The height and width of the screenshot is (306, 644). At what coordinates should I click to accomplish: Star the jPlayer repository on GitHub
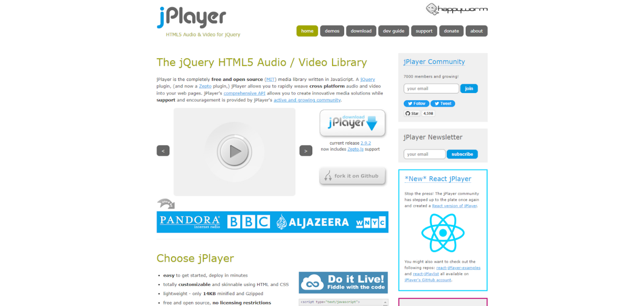(412, 113)
